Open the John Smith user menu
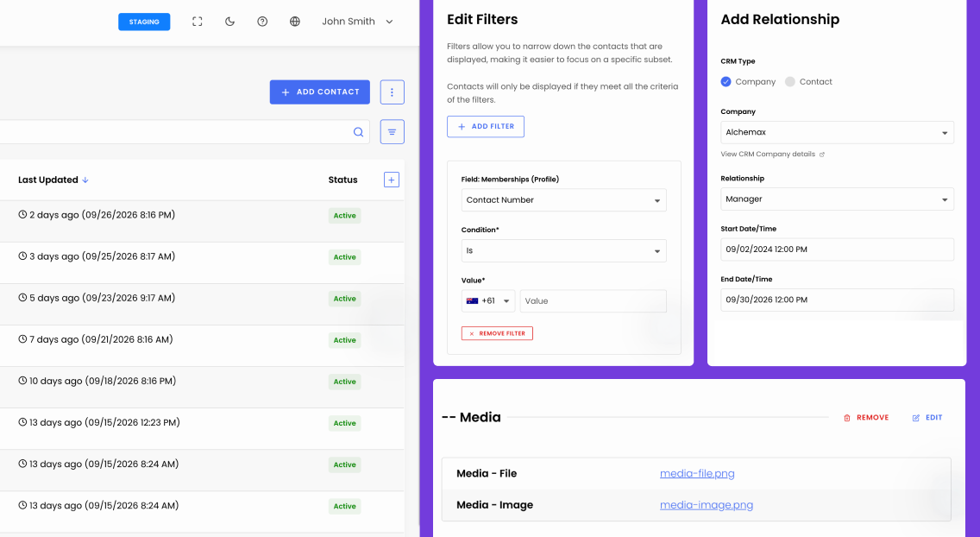The height and width of the screenshot is (537, 980). point(357,22)
